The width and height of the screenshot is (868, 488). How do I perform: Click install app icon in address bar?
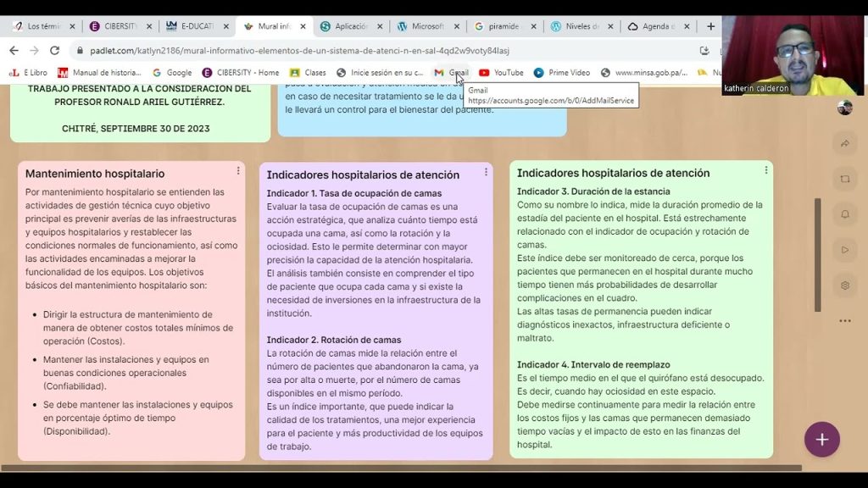point(704,50)
